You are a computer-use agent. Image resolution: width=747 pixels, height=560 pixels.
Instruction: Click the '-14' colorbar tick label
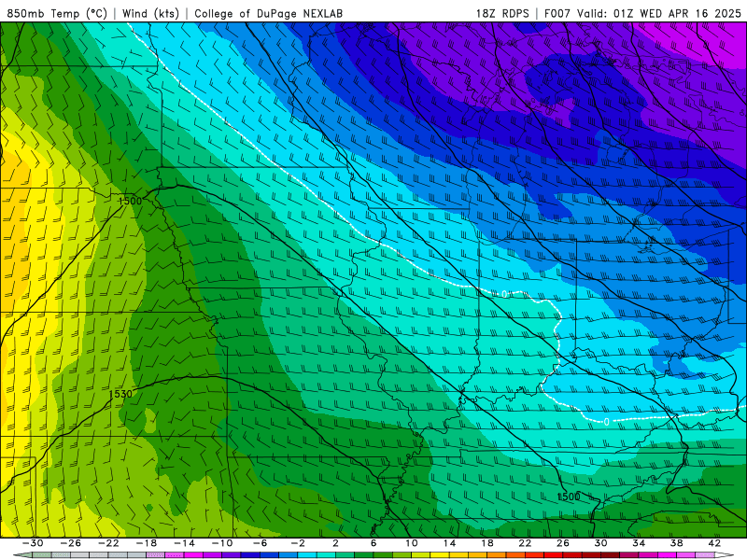tap(184, 543)
